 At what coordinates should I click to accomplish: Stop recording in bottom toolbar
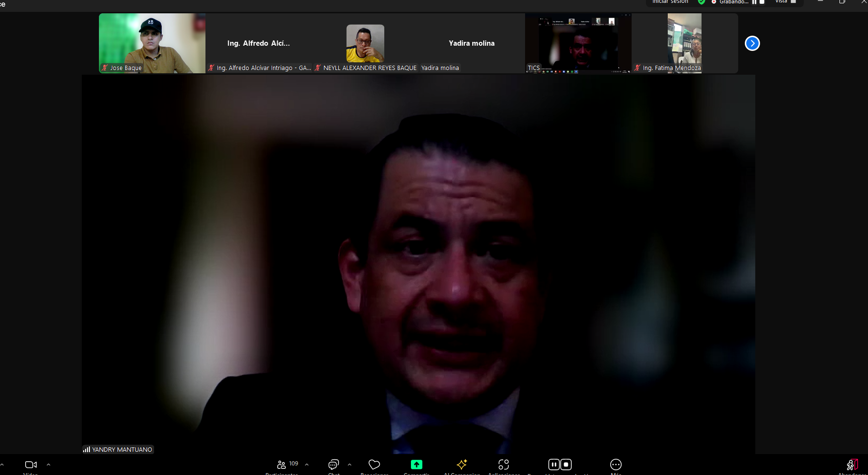[x=566, y=465]
